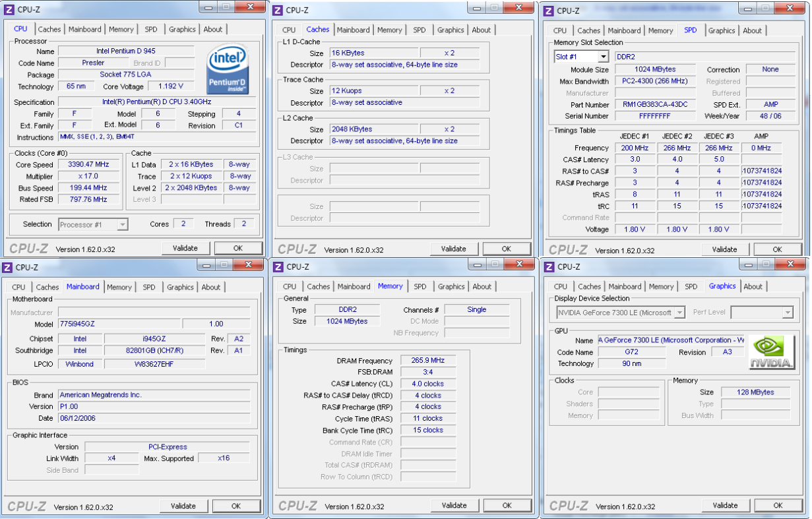Click the RM1GB383CA-43DC part number
Screen dimensions: 812x519
655,104
